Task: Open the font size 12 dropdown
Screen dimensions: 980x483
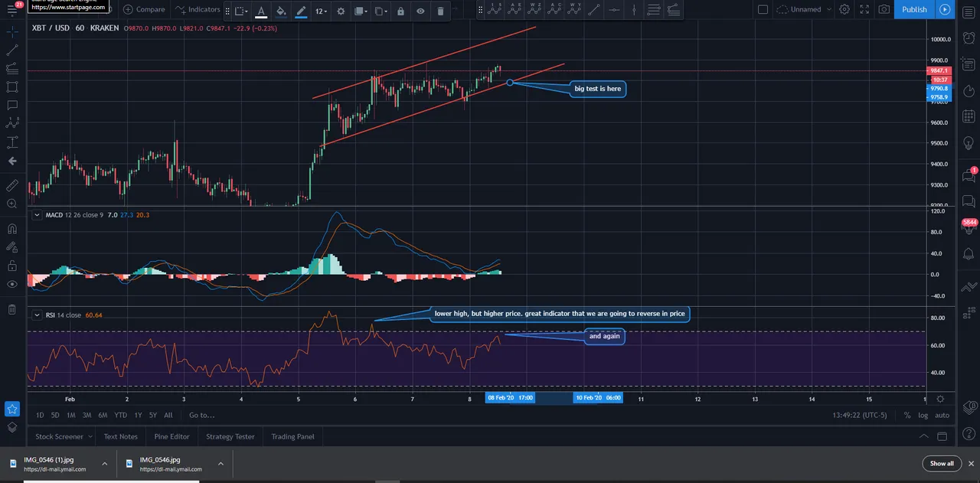Action: click(x=321, y=11)
